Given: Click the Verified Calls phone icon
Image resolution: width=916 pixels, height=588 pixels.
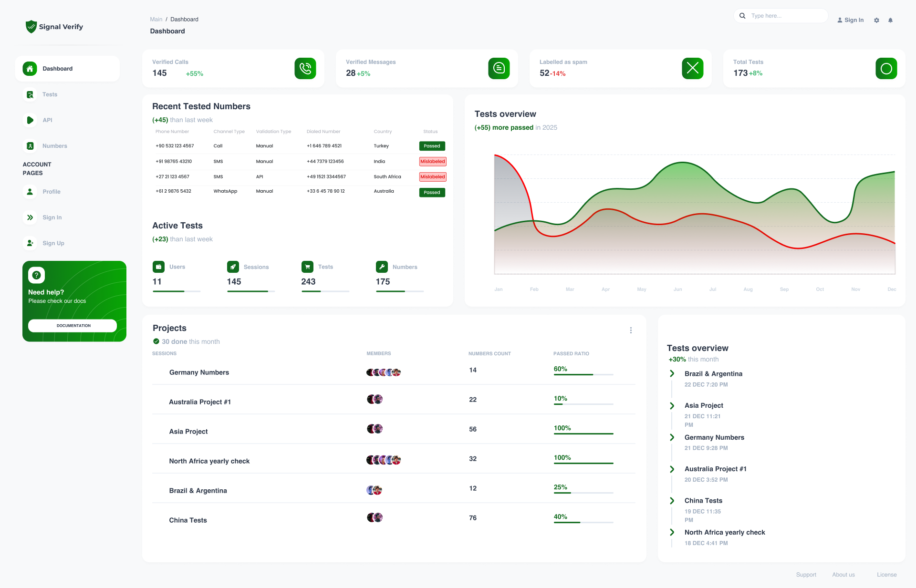Looking at the screenshot, I should click(305, 68).
